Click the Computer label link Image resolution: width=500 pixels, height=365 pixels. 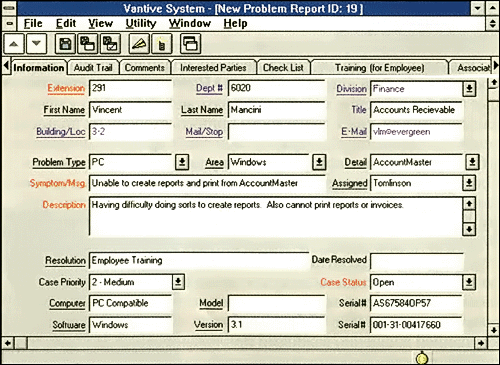coord(67,303)
